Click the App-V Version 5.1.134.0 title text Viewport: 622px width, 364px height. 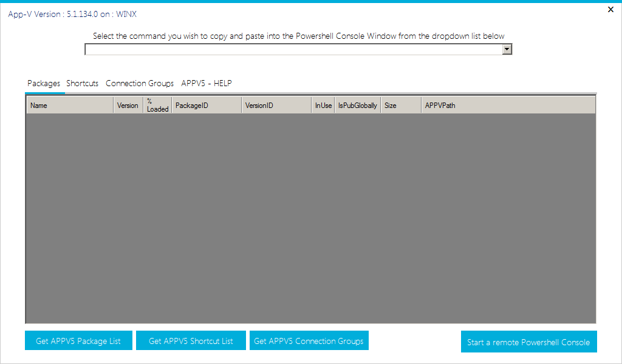click(x=72, y=15)
